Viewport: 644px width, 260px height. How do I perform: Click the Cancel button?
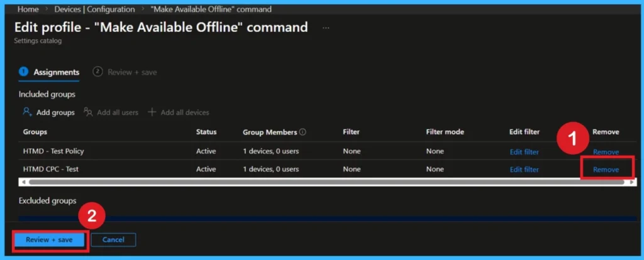(113, 239)
